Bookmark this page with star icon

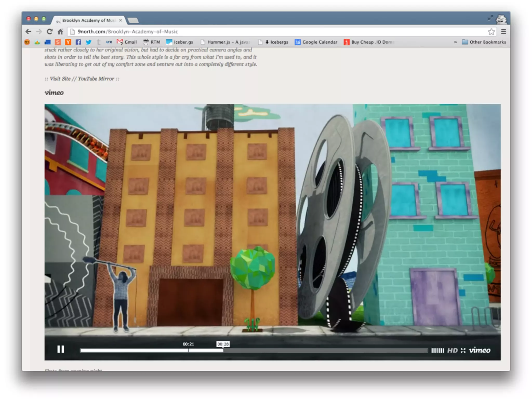491,32
